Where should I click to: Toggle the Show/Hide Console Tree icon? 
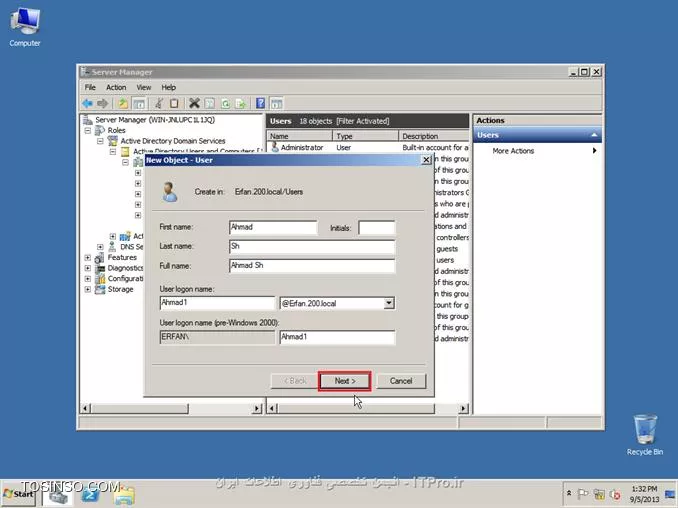(139, 103)
